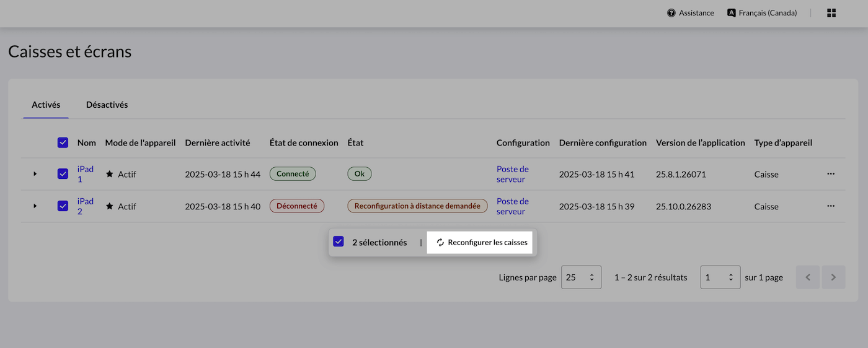This screenshot has width=868, height=348.
Task: Open the apps grid icon in header
Action: pos(831,13)
